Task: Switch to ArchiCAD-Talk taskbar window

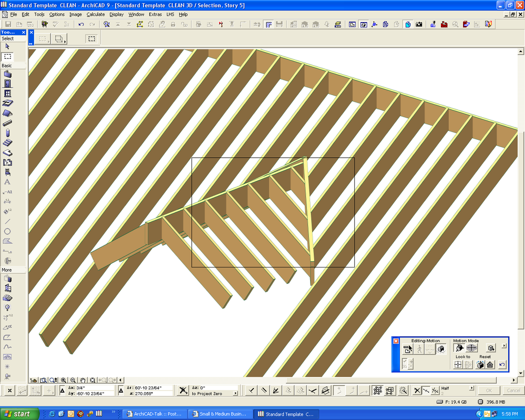Action: click(154, 414)
